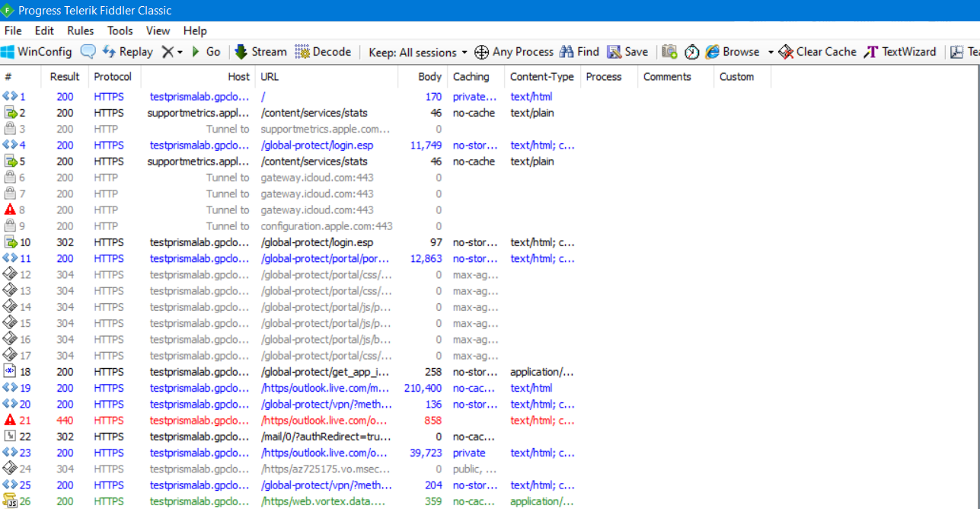
Task: Toggle Decode mode in toolbar
Action: pyautogui.click(x=323, y=52)
